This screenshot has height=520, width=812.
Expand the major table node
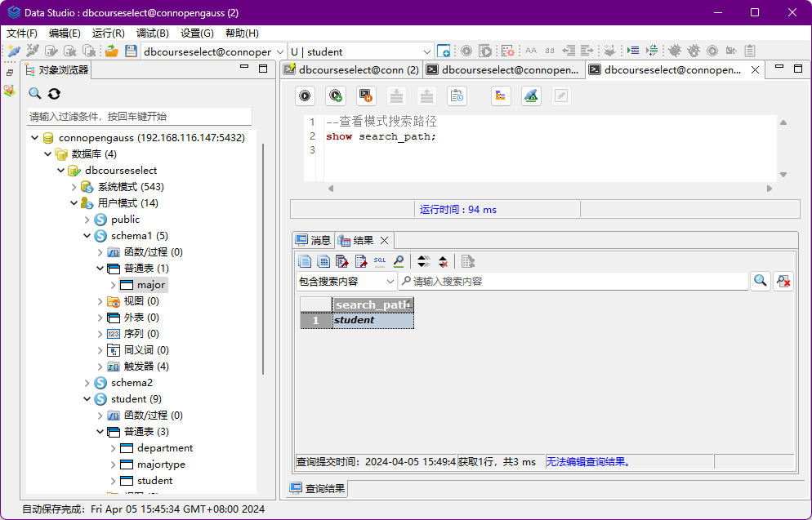[113, 285]
